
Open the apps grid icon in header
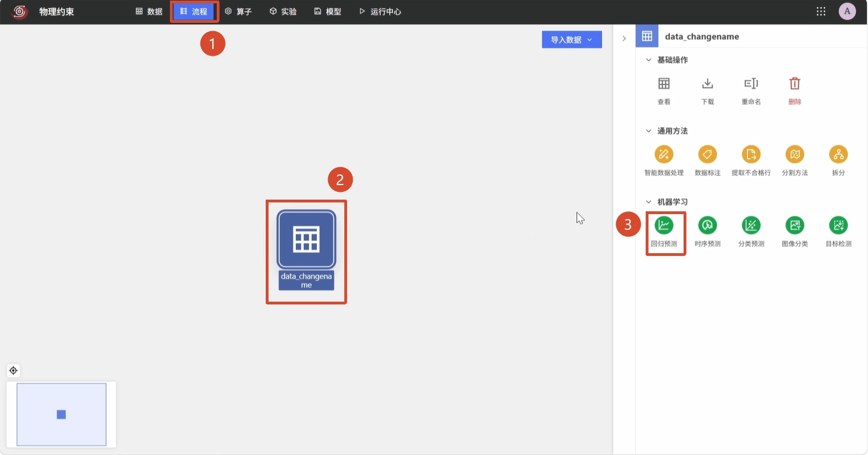(821, 11)
